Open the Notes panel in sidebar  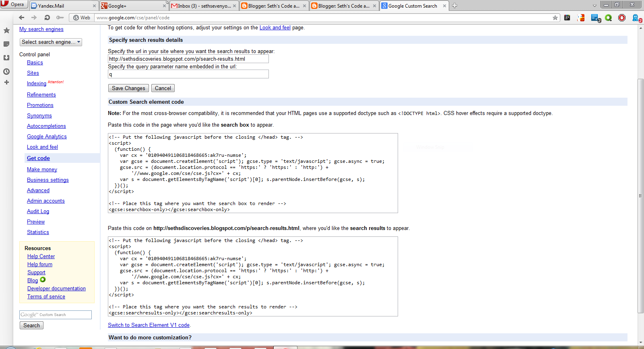pyautogui.click(x=6, y=44)
